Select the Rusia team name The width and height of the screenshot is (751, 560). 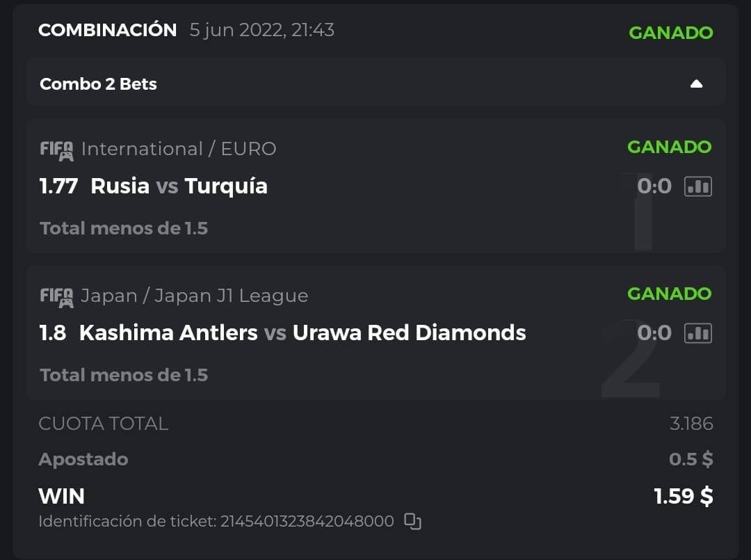click(x=120, y=186)
